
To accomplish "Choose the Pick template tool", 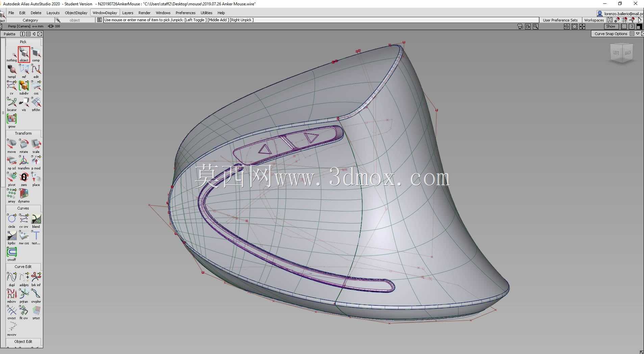I will (x=11, y=71).
